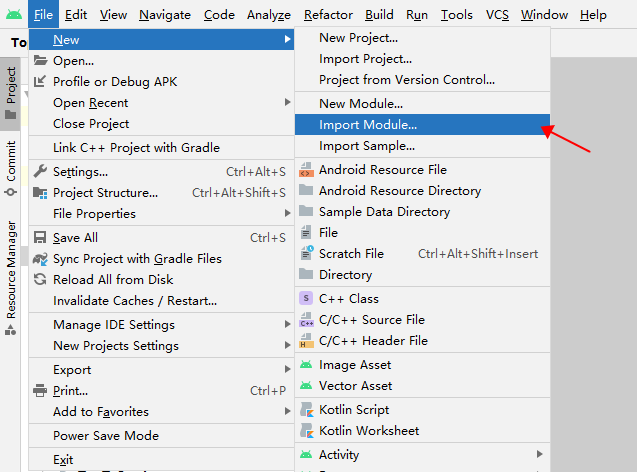Click the Image Asset Android icon
This screenshot has width=637, height=472.
306,365
